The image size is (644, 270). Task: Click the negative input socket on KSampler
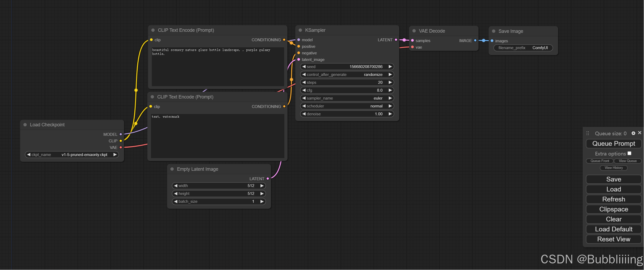point(299,53)
